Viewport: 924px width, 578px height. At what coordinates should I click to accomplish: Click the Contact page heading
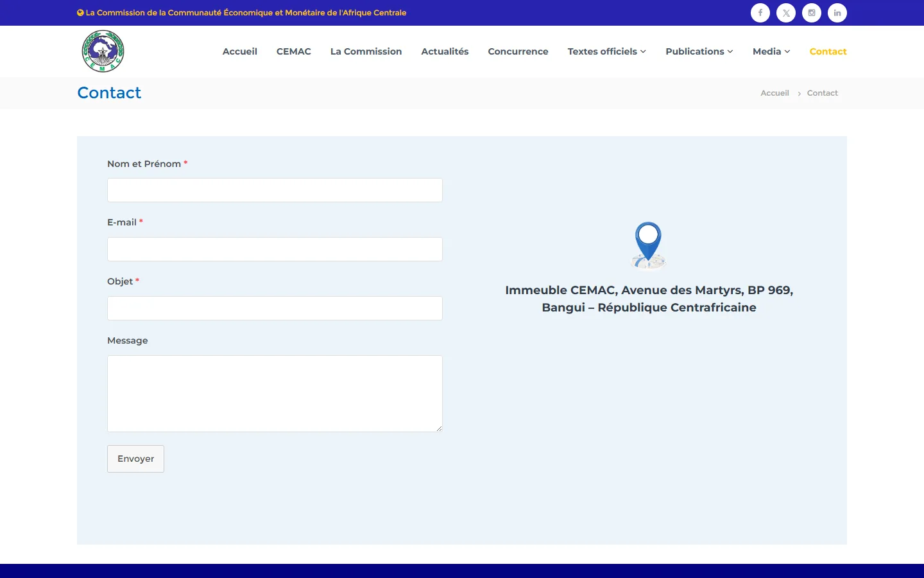coord(109,92)
